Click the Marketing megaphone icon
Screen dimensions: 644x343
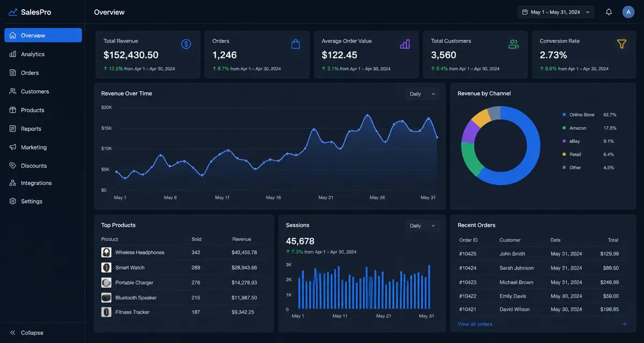13,147
